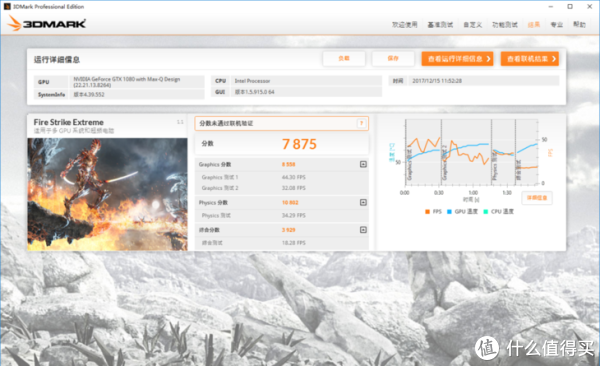Toggle the CPU 温度 legend entry

pos(499,211)
